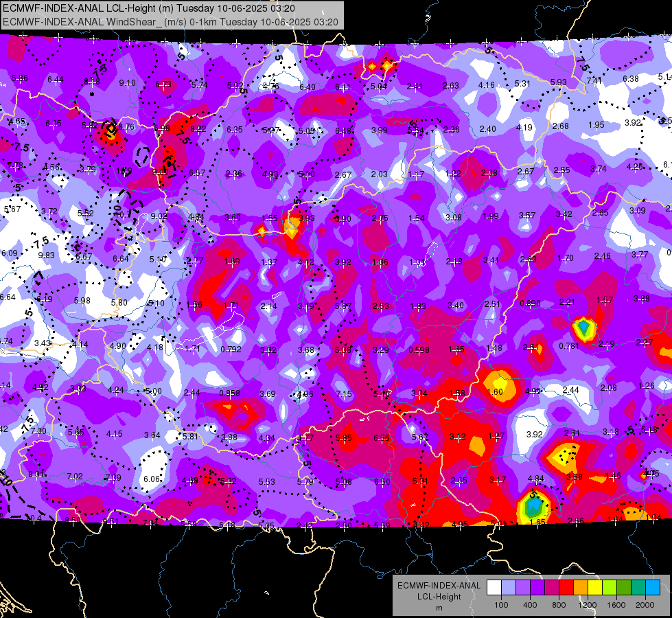The height and width of the screenshot is (618, 672).
Task: Select the WindShear_ (m/s) 0-1km header line
Action: click(x=170, y=22)
